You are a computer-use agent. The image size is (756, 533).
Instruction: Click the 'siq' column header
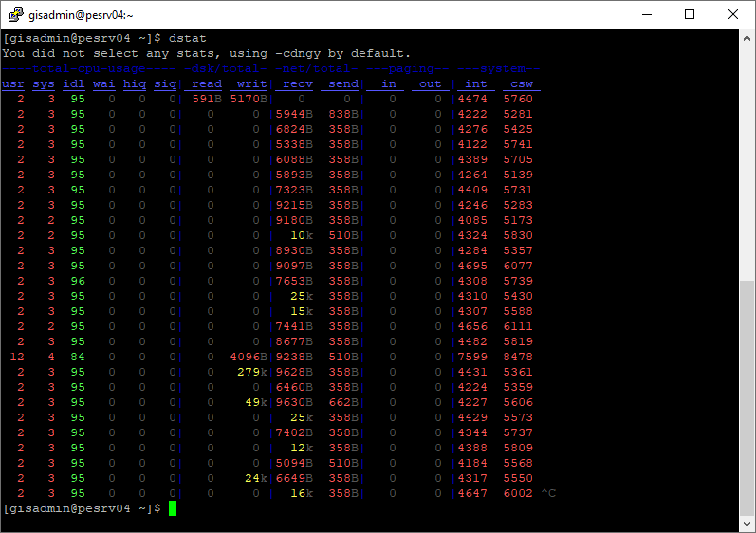(x=165, y=83)
